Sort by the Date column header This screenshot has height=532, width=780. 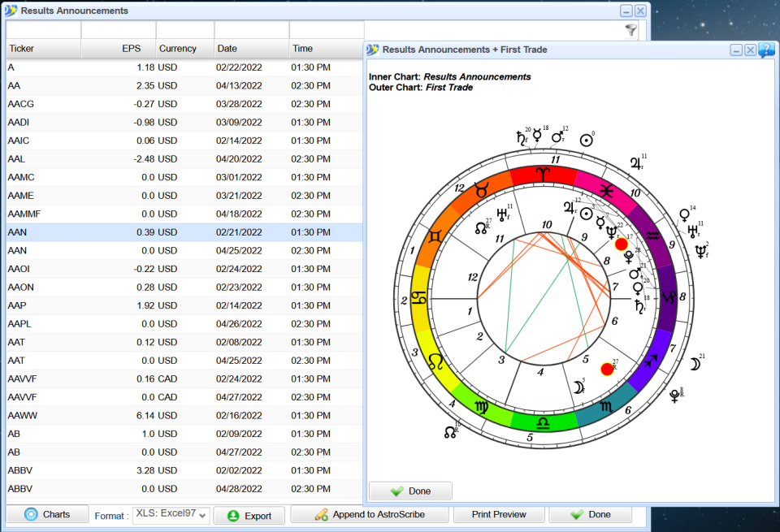click(x=252, y=48)
